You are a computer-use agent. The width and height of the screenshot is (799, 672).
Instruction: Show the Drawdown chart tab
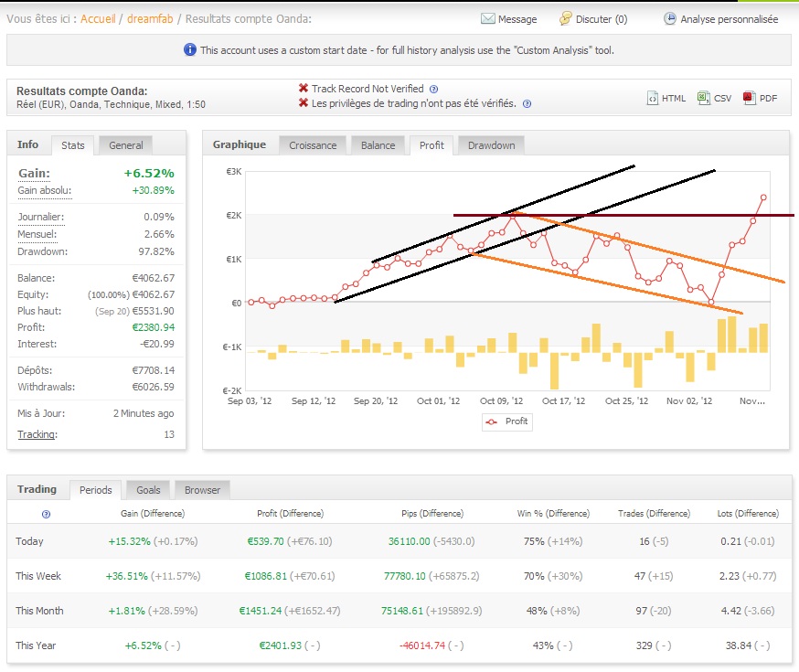[x=492, y=144]
